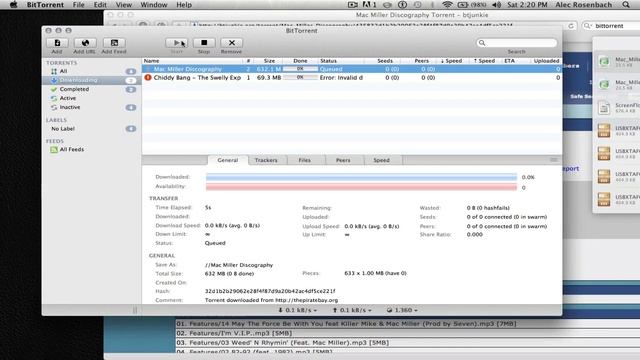The width and height of the screenshot is (640, 360).
Task: Click the hash value text
Action: tap(270, 291)
